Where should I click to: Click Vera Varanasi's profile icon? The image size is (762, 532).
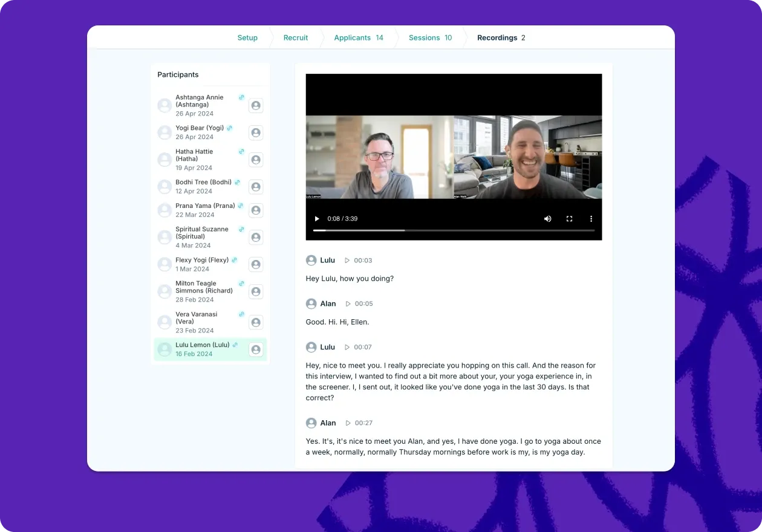click(256, 322)
